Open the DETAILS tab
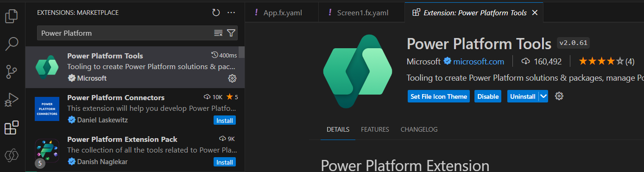The image size is (644, 172). click(338, 129)
